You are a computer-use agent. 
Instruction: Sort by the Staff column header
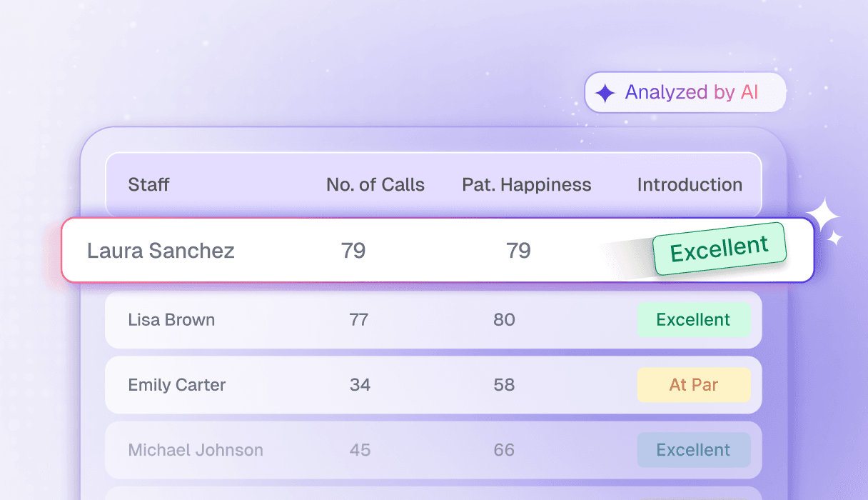[x=148, y=185]
